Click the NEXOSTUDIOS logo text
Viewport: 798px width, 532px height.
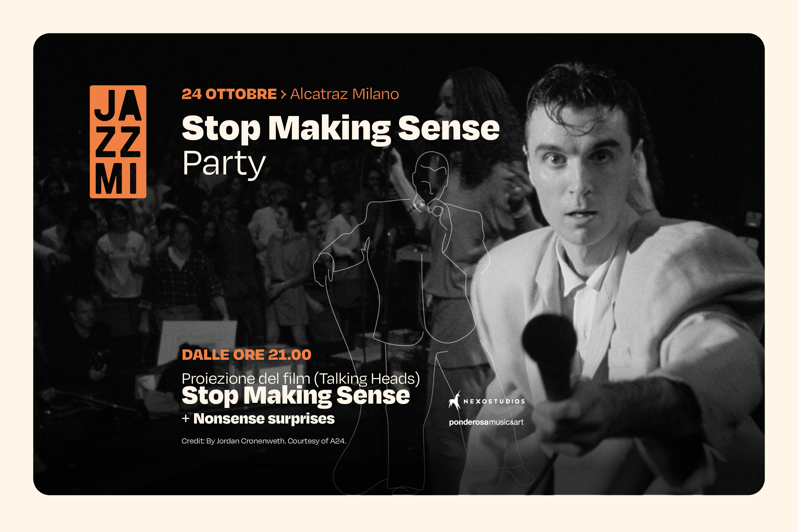click(x=494, y=401)
